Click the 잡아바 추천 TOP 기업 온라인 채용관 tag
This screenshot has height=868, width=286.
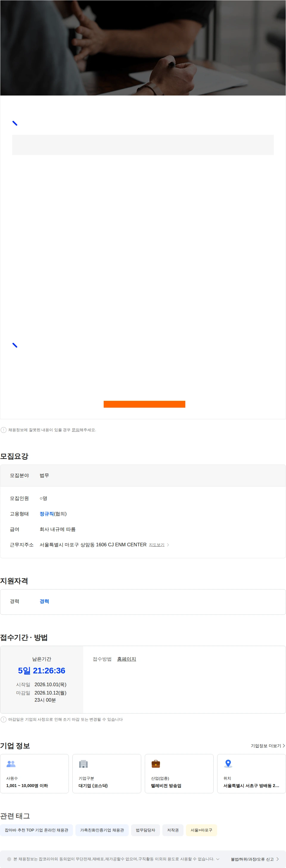[x=36, y=830]
